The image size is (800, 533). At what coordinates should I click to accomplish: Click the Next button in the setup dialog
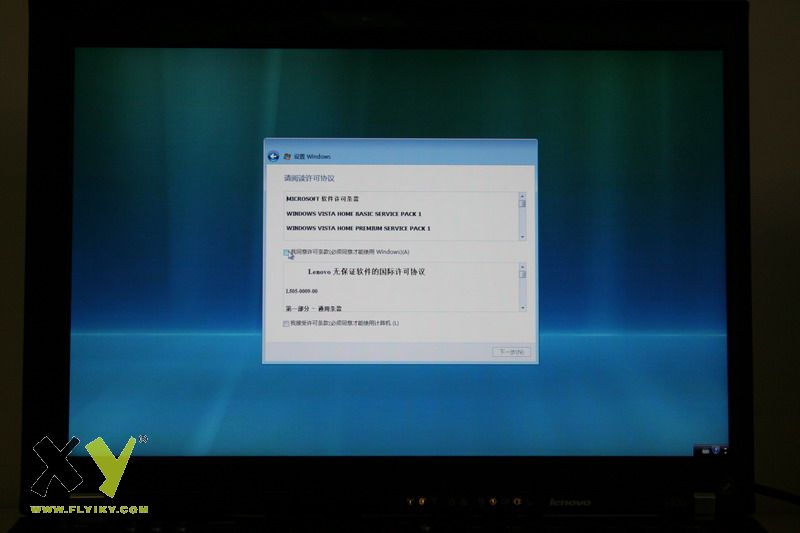[511, 352]
